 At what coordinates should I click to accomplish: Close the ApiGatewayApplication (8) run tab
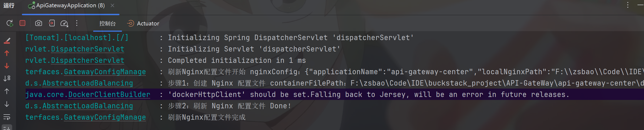coord(112,5)
